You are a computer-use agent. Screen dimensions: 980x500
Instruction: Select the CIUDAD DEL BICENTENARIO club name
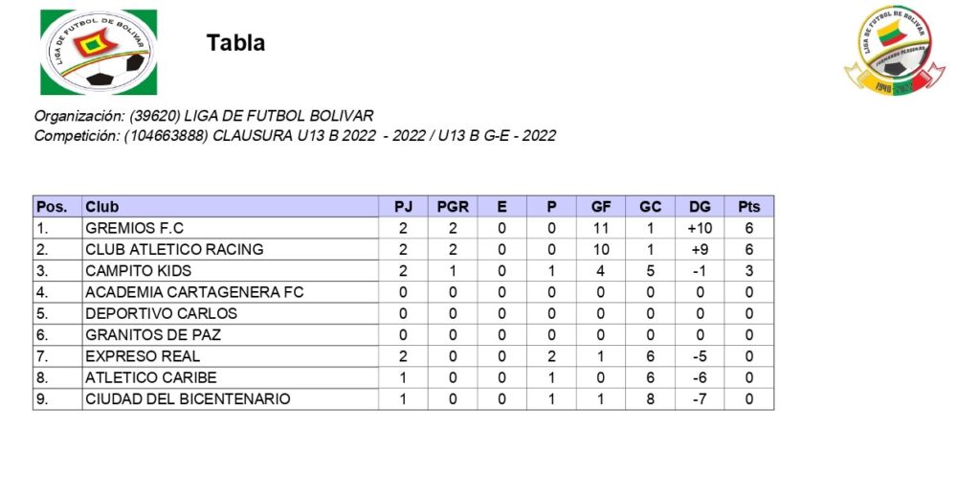188,398
